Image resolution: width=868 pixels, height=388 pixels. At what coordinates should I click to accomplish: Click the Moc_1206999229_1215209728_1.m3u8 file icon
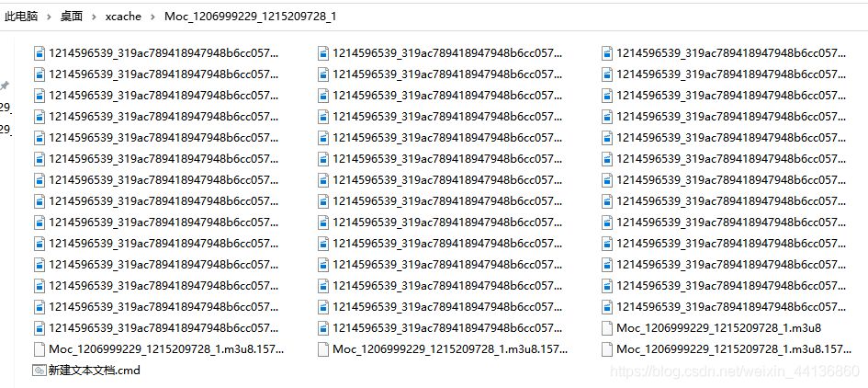point(607,328)
